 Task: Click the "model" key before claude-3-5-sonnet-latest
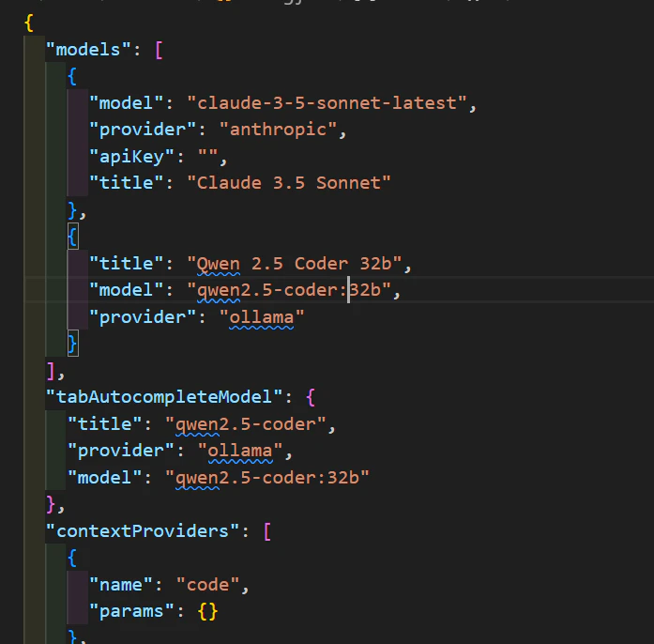(126, 103)
